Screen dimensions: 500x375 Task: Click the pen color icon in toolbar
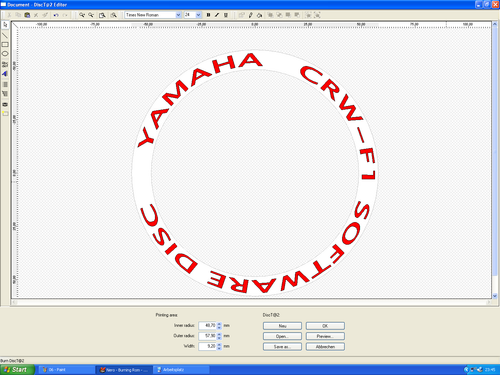click(251, 15)
